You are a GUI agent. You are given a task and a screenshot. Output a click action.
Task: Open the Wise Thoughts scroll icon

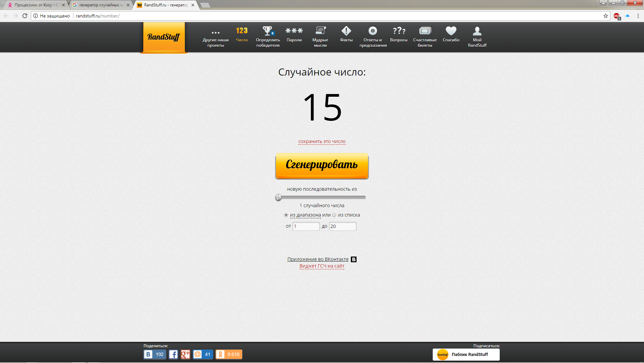point(320,31)
